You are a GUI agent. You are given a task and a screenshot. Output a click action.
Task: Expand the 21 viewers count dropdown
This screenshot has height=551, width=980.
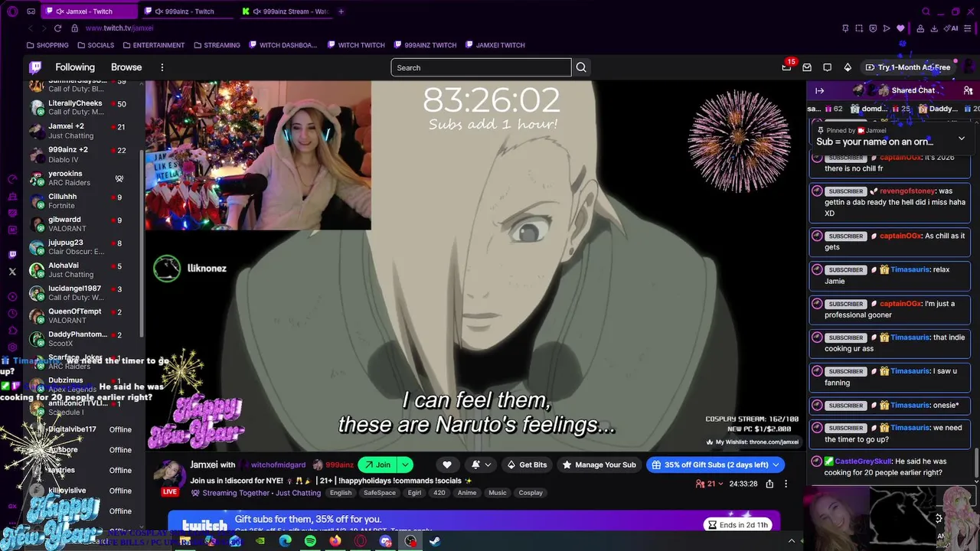[710, 484]
